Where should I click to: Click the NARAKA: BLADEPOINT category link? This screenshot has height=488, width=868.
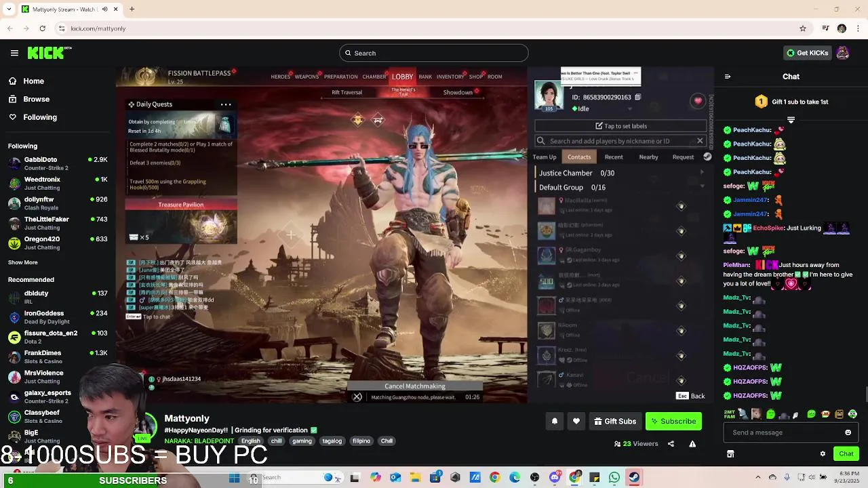[199, 441]
